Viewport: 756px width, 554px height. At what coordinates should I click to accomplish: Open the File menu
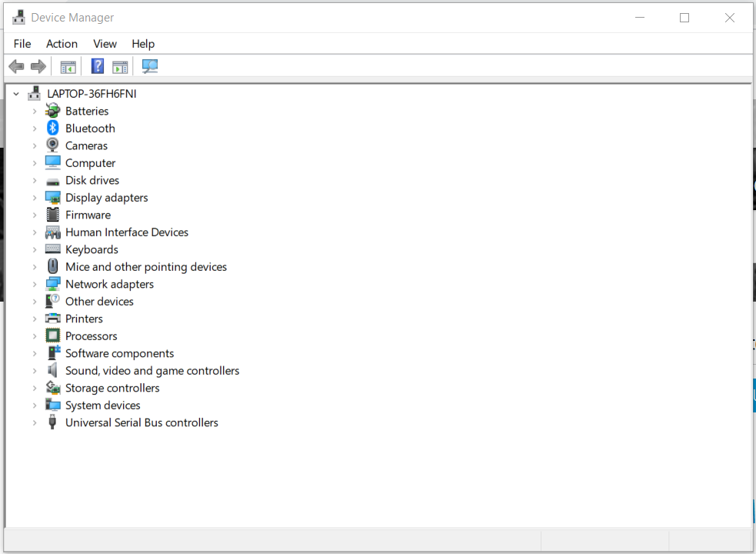pos(22,44)
